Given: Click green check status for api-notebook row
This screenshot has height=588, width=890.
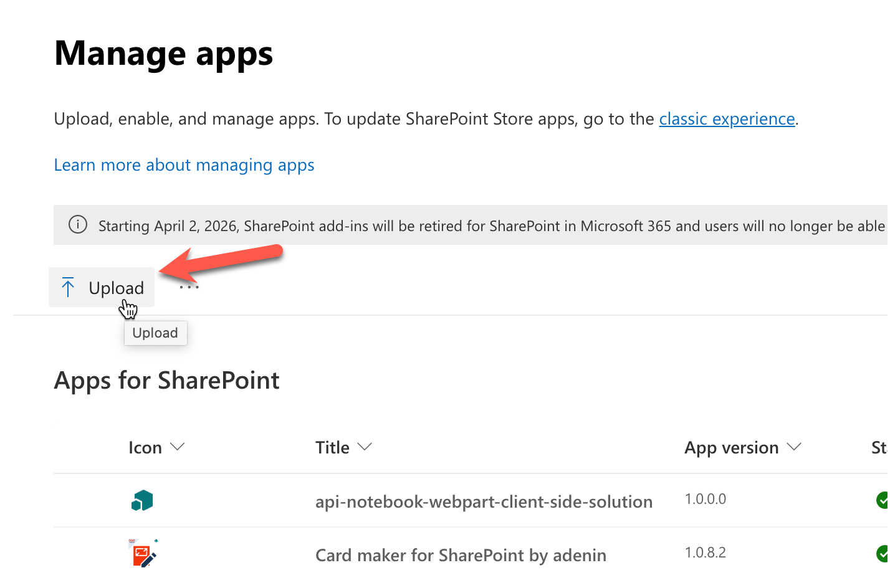Looking at the screenshot, I should click(x=882, y=500).
